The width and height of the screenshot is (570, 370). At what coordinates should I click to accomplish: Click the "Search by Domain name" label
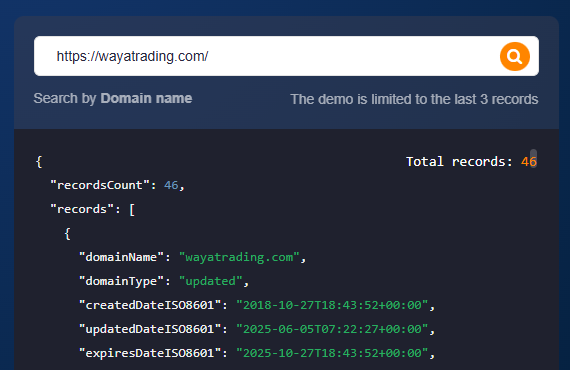[113, 98]
